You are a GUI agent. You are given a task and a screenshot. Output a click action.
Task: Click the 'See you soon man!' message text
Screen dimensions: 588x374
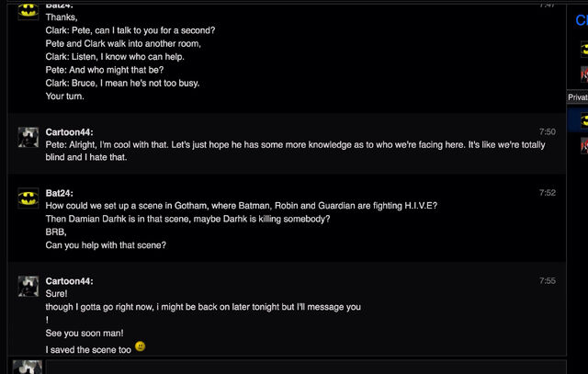coord(85,334)
